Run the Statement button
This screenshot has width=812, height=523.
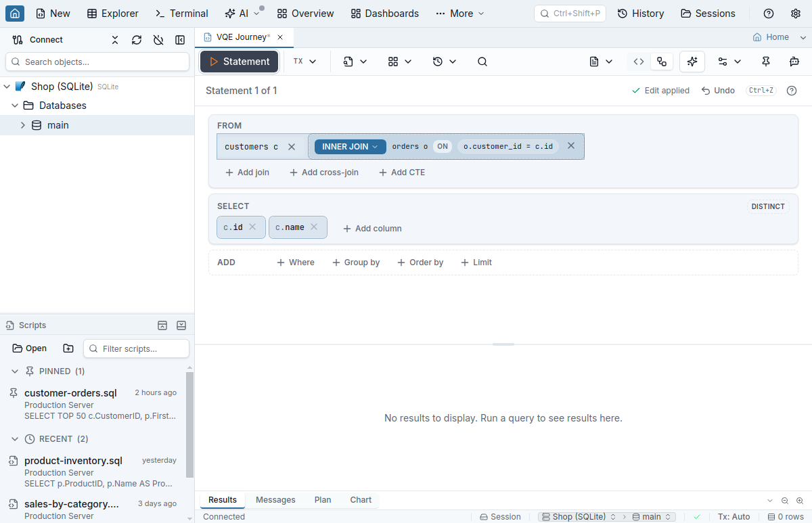tap(239, 62)
